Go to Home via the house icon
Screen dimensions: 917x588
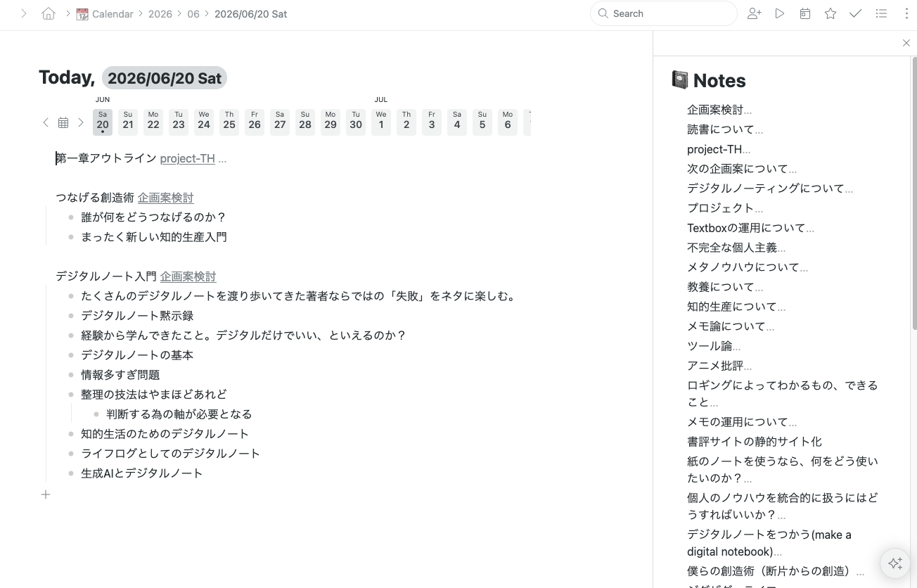(49, 13)
